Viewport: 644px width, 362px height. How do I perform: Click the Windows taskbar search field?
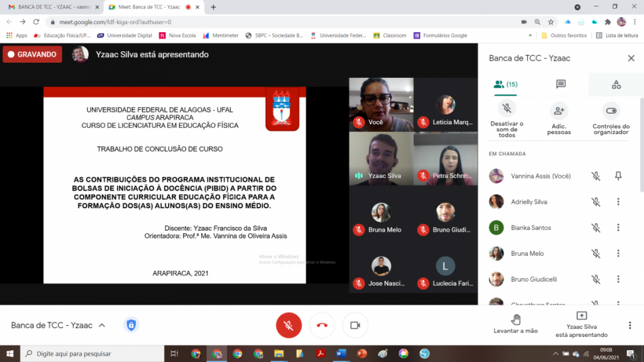(x=94, y=354)
